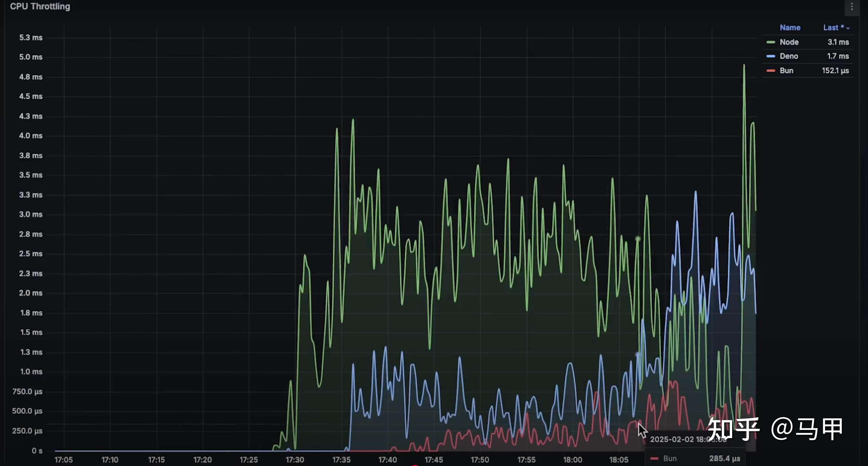Open the panel three-dots menu
Image resolution: width=868 pixels, height=466 pixels.
[x=852, y=7]
